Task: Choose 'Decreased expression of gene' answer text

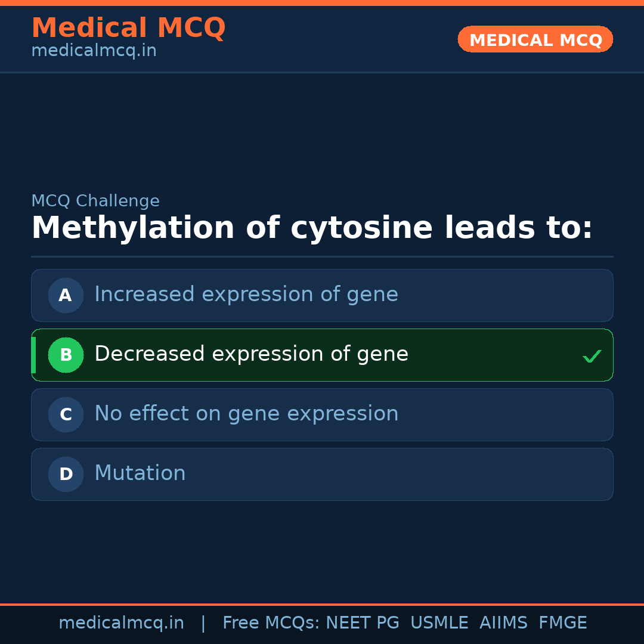Action: point(251,354)
